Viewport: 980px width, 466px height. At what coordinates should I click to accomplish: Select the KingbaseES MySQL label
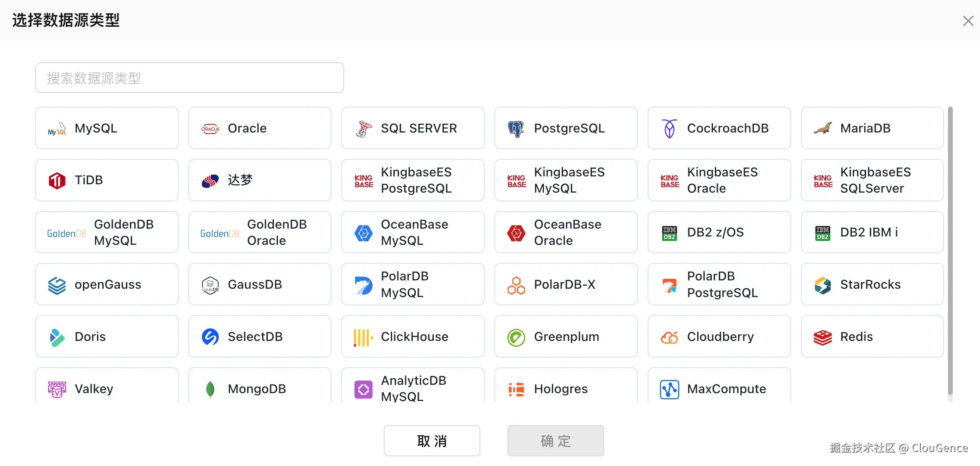(569, 180)
